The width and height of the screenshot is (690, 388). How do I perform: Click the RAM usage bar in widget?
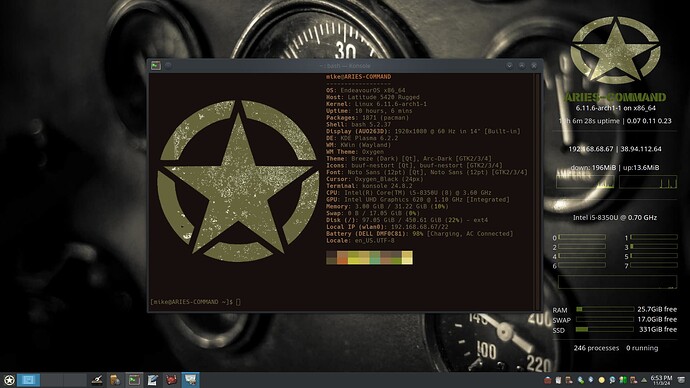coord(605,309)
